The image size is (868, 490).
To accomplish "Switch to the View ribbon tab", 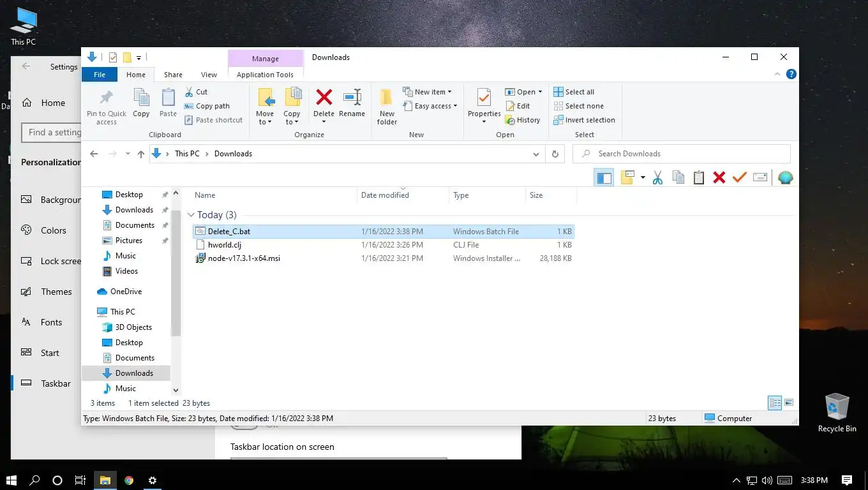I will pyautogui.click(x=209, y=75).
